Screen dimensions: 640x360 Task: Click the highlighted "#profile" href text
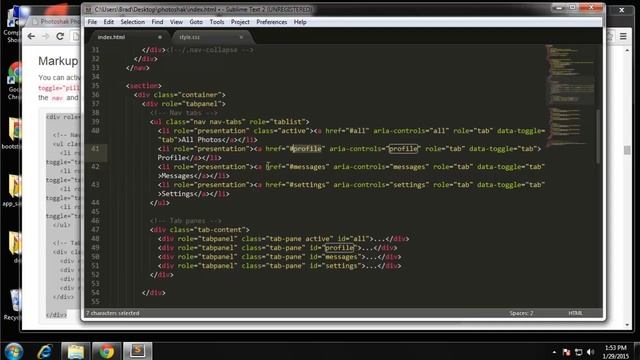(306, 149)
